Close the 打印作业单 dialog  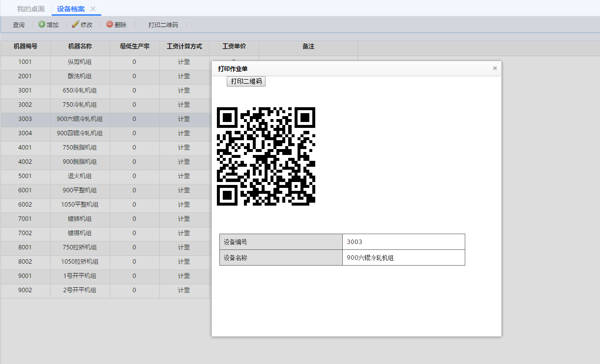[x=495, y=68]
